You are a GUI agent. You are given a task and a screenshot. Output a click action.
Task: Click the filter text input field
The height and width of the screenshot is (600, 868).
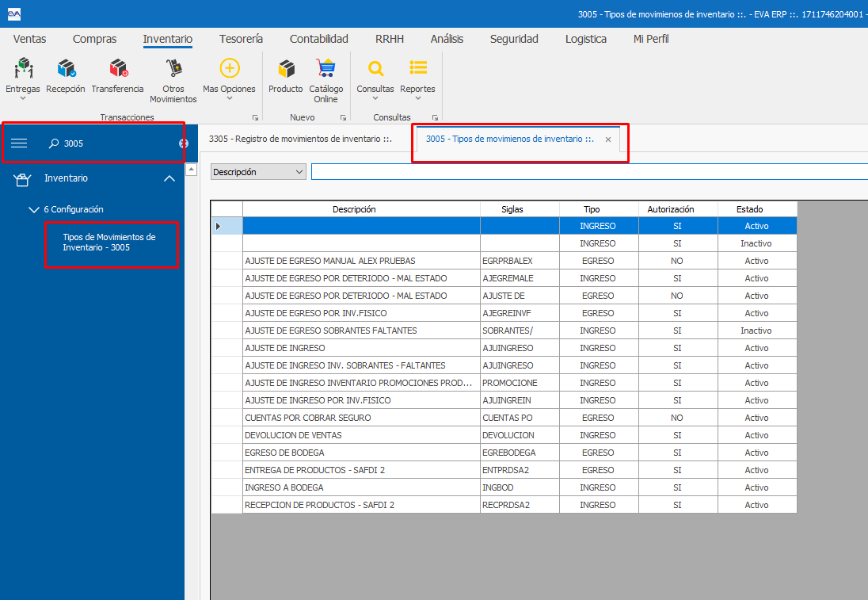click(x=586, y=172)
